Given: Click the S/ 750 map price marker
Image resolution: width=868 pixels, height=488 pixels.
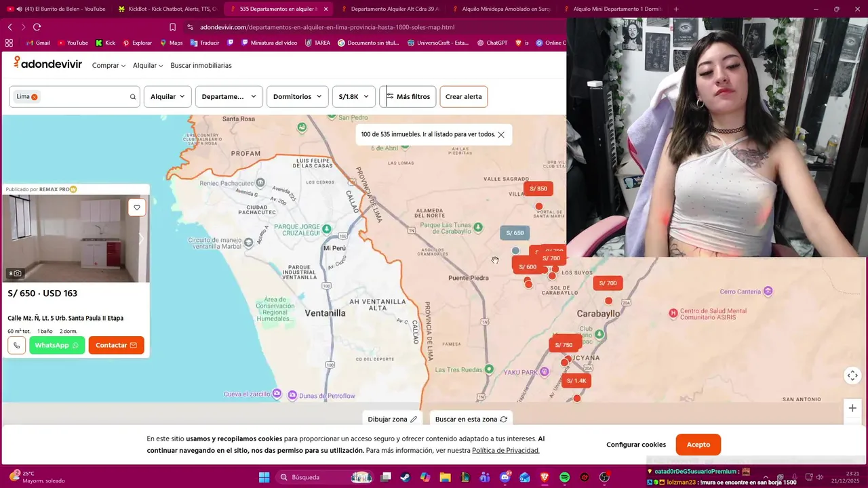Looking at the screenshot, I should (x=564, y=345).
